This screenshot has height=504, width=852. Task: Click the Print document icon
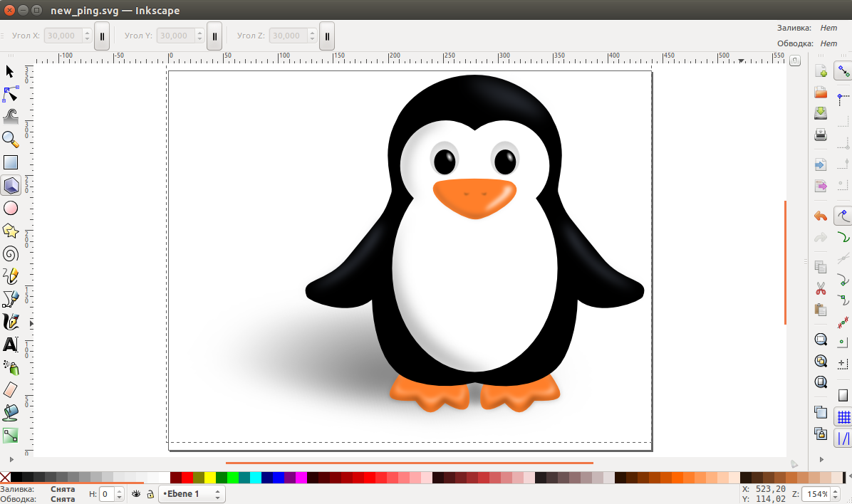pos(821,135)
